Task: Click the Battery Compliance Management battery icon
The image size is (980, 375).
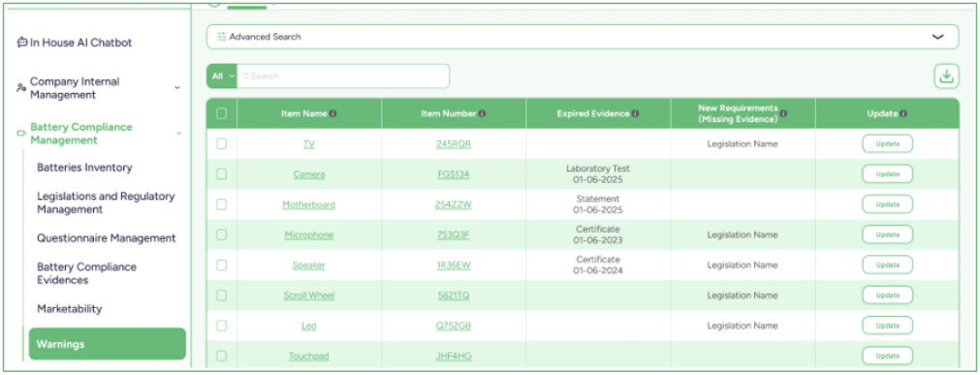Action: pyautogui.click(x=22, y=133)
